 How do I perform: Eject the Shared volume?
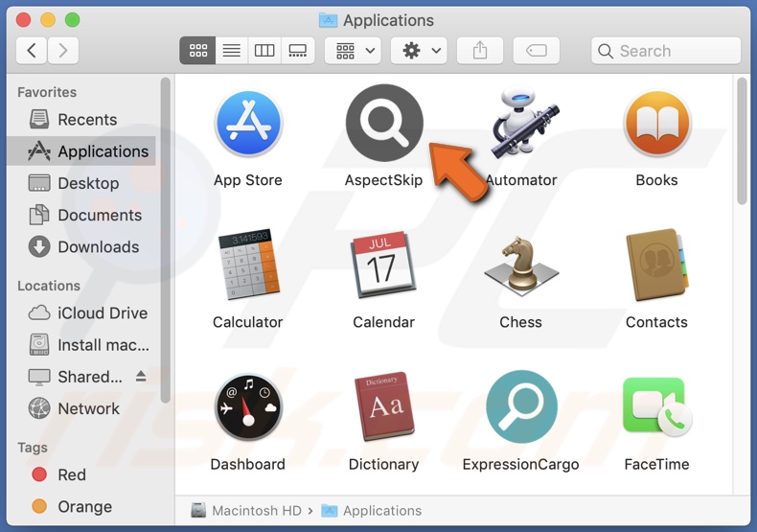(x=141, y=376)
